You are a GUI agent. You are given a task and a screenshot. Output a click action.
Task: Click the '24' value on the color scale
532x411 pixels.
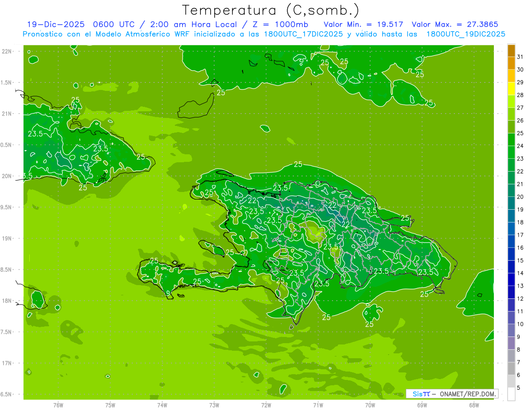coord(520,146)
